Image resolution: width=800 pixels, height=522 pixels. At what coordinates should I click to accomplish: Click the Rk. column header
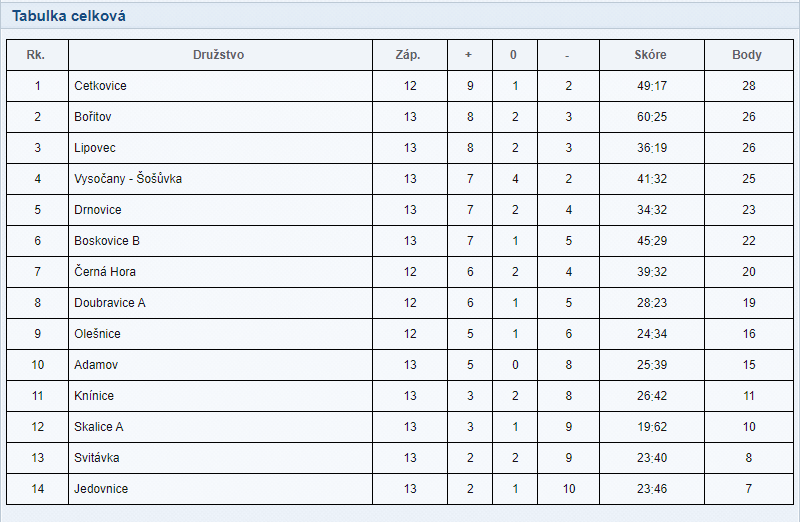pos(36,55)
